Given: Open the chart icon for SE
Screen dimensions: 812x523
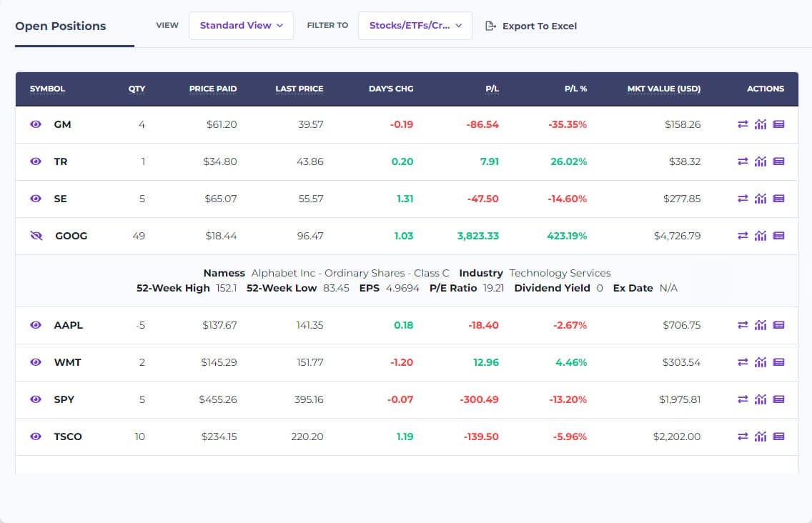Looking at the screenshot, I should [x=761, y=199].
